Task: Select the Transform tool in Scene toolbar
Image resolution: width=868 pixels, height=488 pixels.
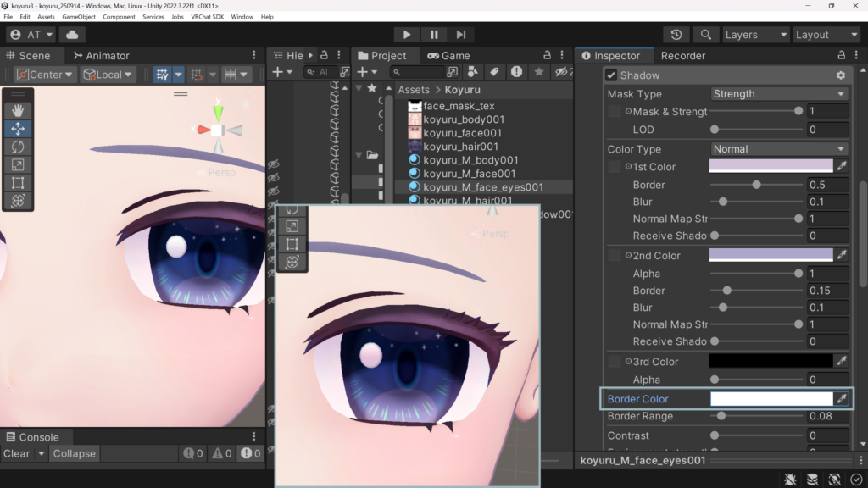Action: pyautogui.click(x=18, y=201)
